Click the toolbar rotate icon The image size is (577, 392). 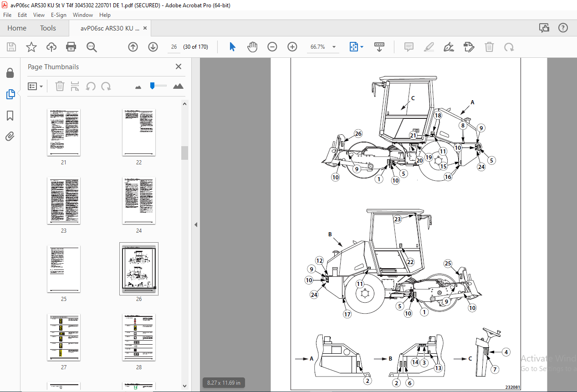click(509, 47)
